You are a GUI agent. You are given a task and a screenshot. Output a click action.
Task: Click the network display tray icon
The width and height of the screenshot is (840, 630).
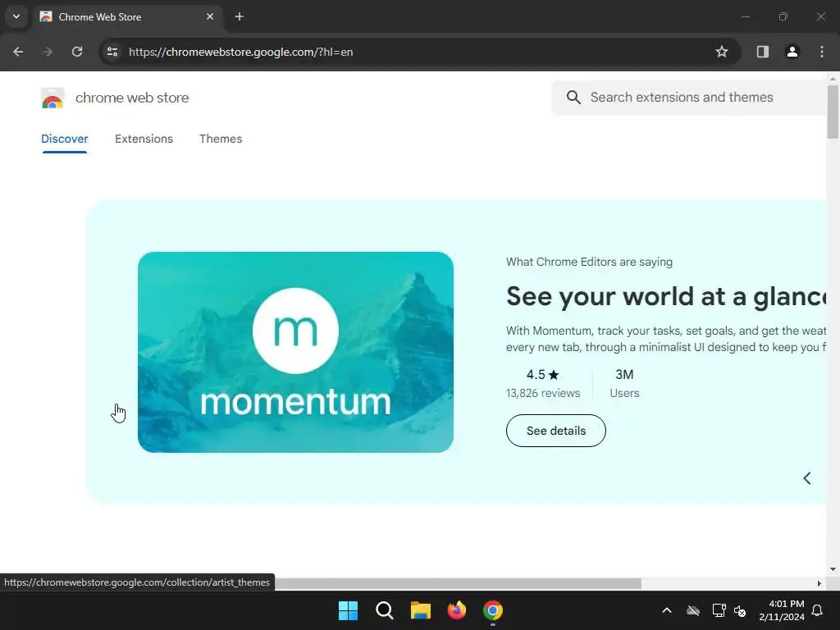(719, 610)
